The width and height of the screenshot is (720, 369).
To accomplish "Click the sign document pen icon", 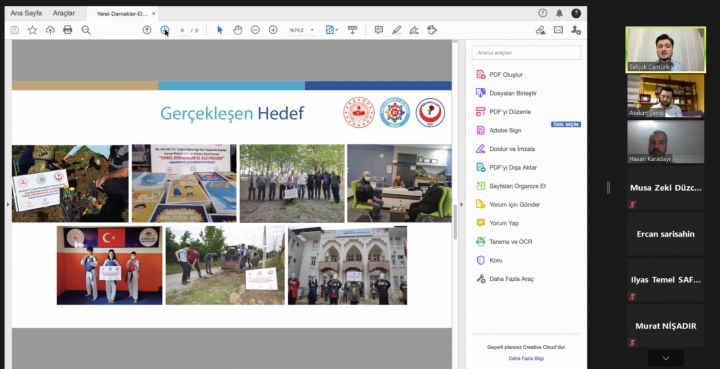I will 414,30.
